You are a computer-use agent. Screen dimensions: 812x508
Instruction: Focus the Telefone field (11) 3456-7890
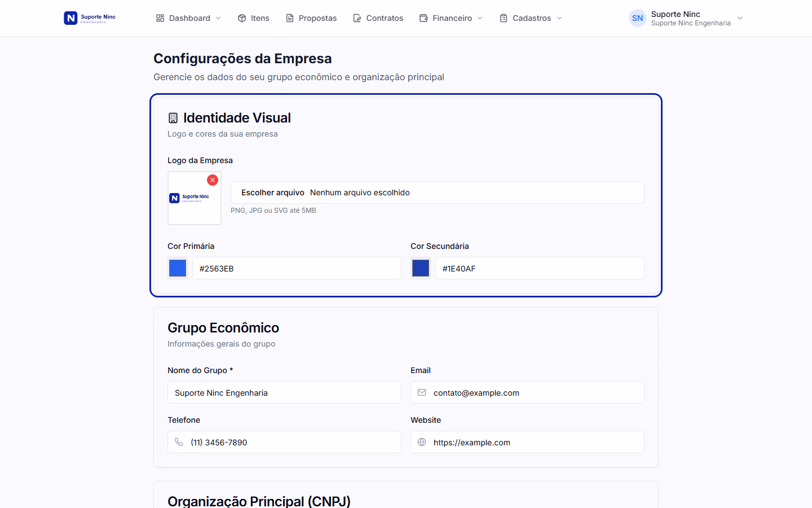[284, 442]
